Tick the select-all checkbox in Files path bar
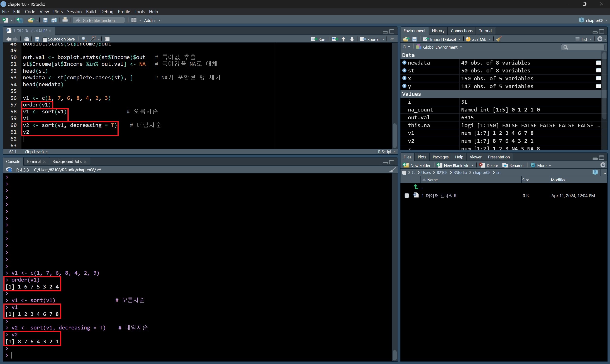Viewport: 610px width, 364px height. pos(404,172)
